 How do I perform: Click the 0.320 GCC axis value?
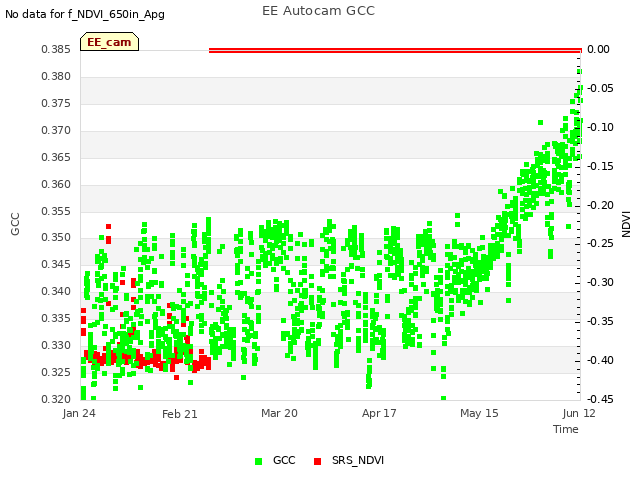tap(56, 399)
